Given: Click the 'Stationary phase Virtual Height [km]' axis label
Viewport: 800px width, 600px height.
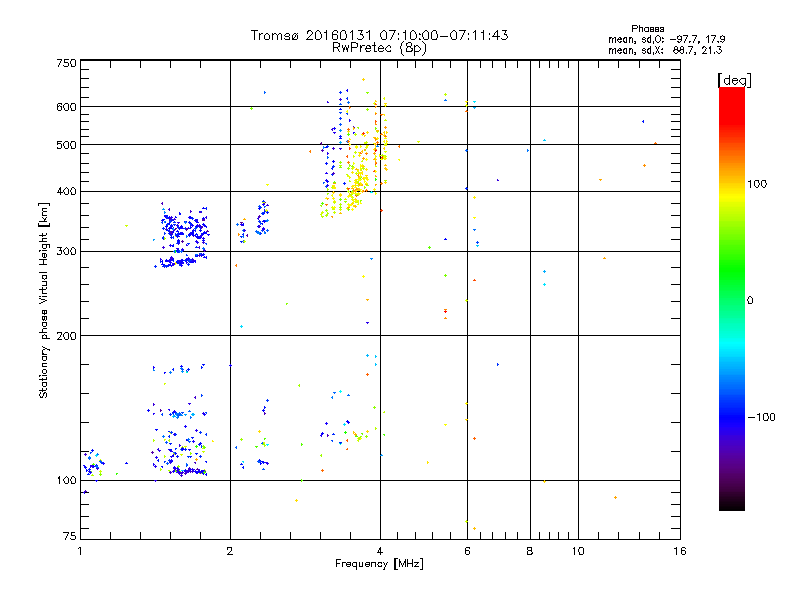Looking at the screenshot, I should point(44,300).
